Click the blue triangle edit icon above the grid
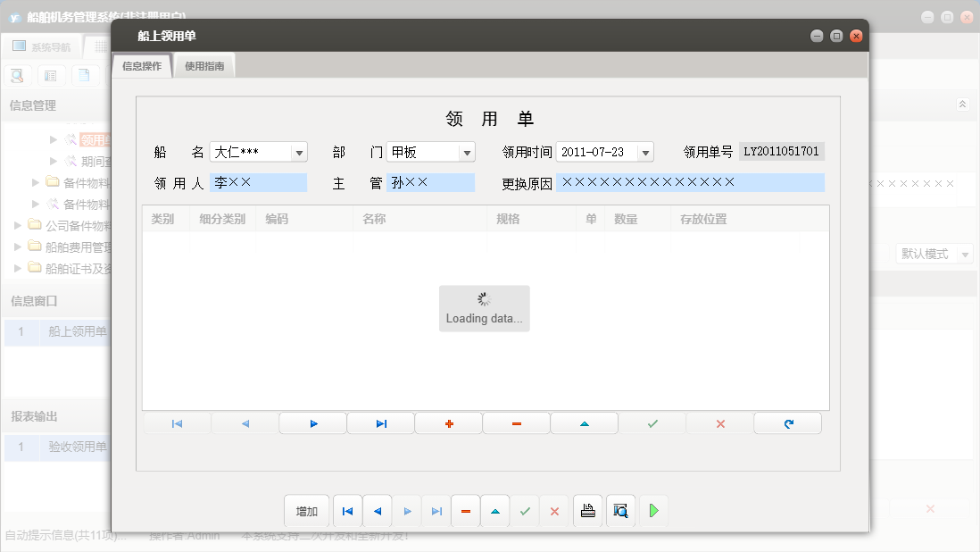The width and height of the screenshot is (980, 552). (584, 422)
